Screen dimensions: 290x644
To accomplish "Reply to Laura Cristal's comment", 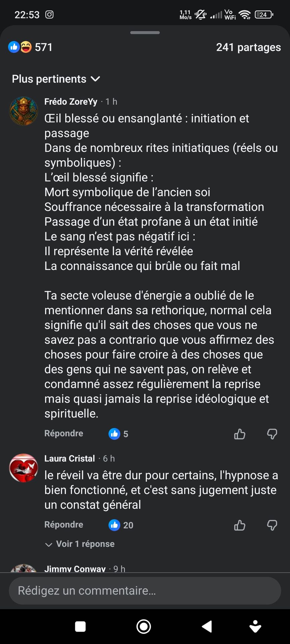I will [64, 525].
